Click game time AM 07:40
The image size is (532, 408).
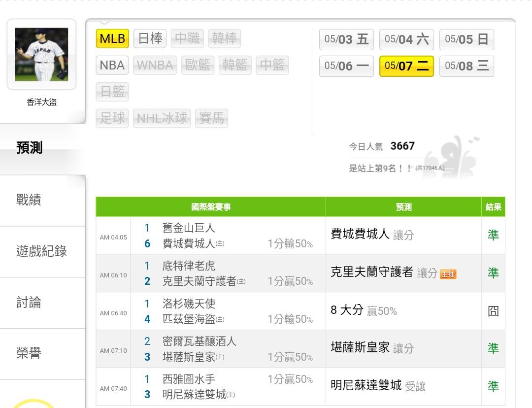coord(113,389)
